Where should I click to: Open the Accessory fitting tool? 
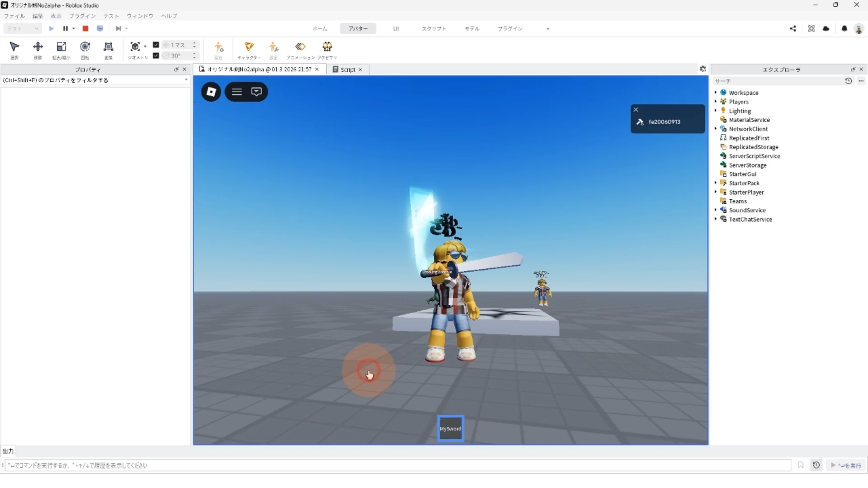tap(327, 47)
